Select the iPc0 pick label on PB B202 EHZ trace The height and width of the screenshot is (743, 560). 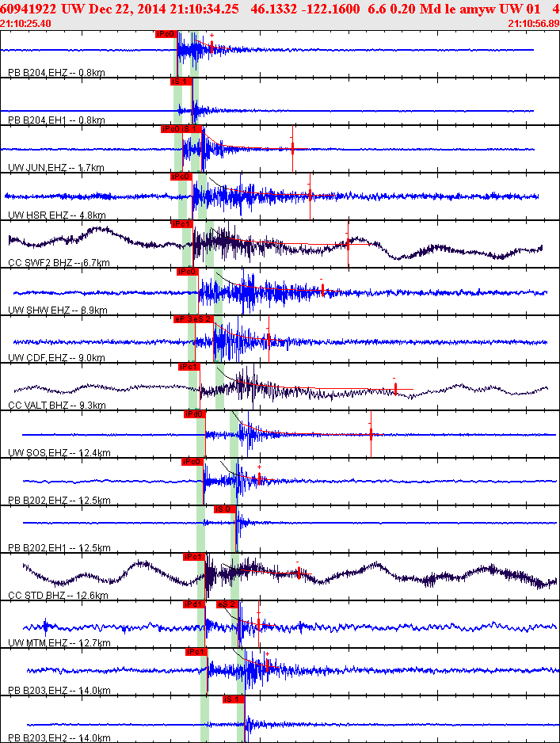(192, 462)
